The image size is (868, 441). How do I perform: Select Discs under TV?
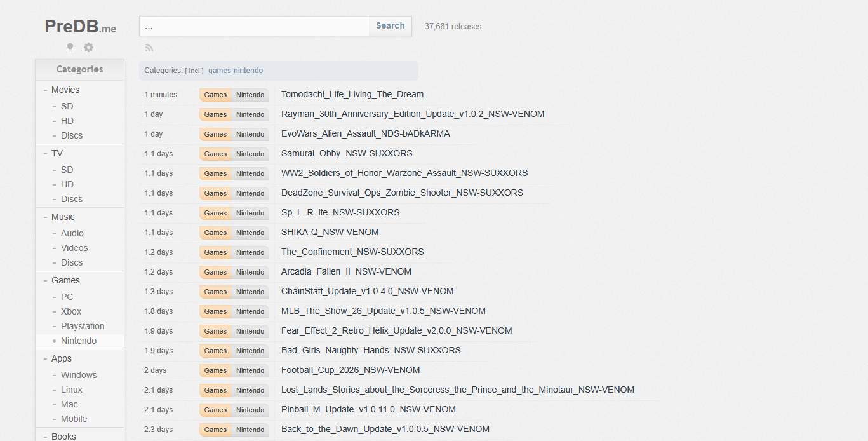pos(72,199)
